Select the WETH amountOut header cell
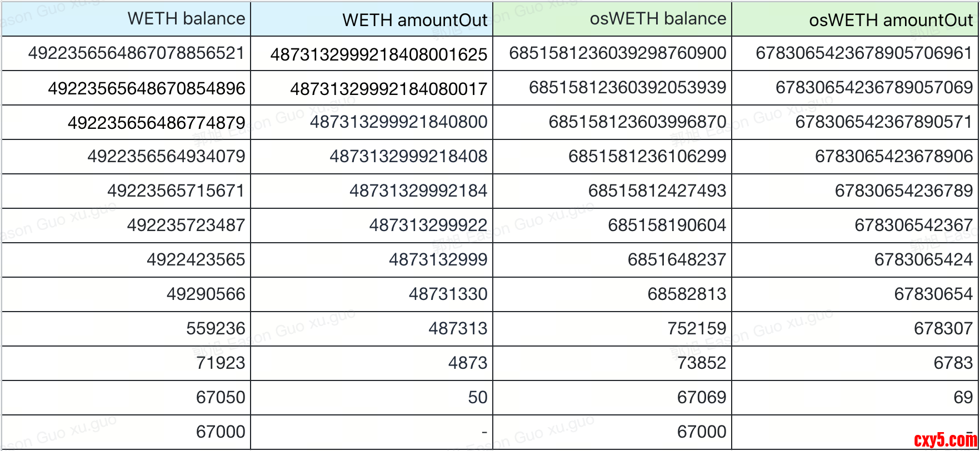 point(414,20)
